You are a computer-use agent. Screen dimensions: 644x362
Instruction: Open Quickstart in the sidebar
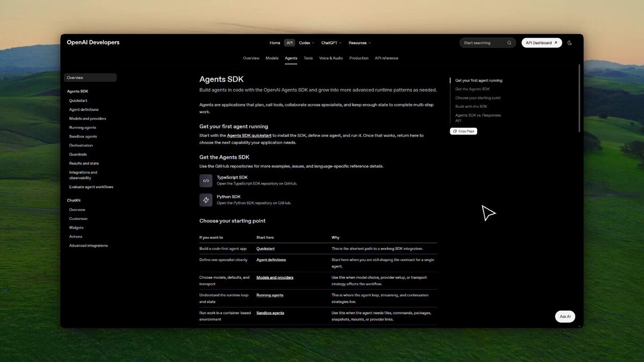click(x=78, y=101)
